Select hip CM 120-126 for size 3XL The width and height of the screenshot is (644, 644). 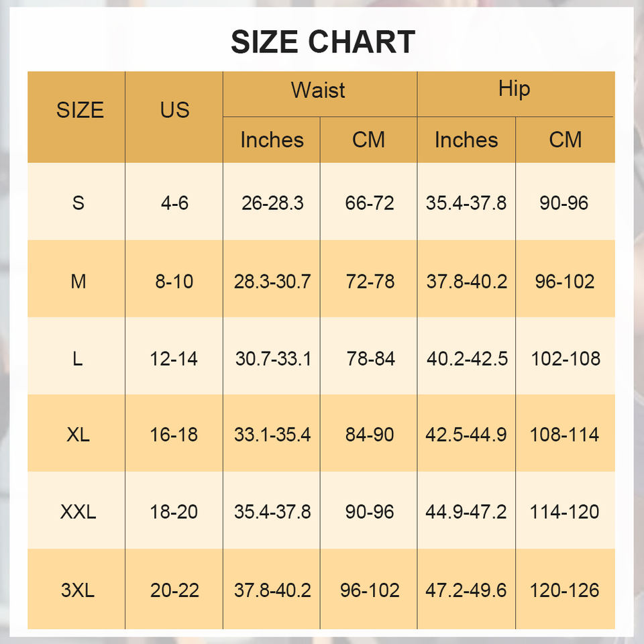[565, 591]
